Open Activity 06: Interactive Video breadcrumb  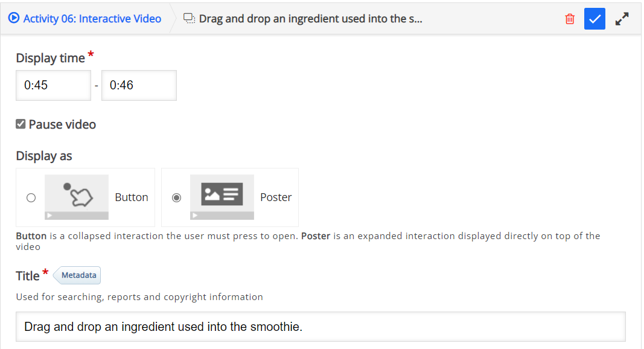92,19
